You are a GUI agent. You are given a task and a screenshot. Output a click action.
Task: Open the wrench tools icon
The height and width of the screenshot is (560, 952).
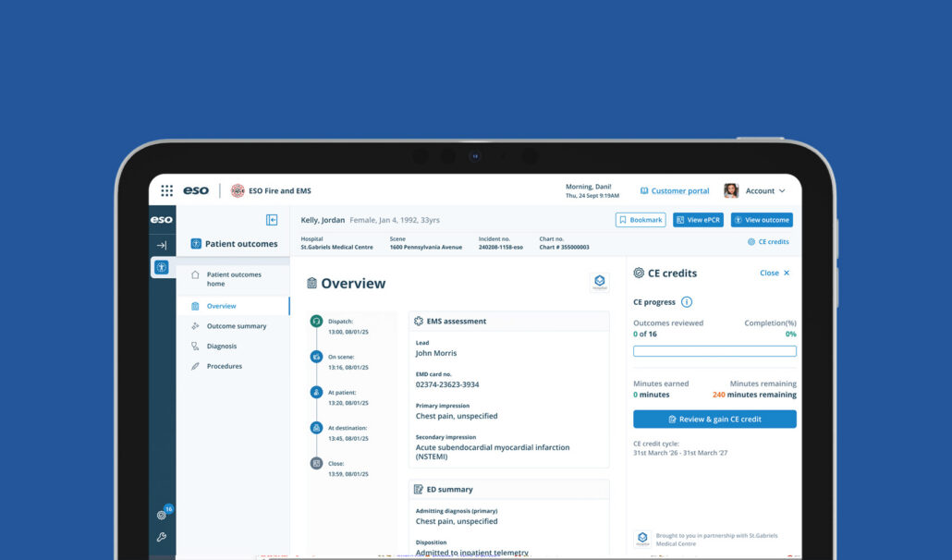[162, 537]
